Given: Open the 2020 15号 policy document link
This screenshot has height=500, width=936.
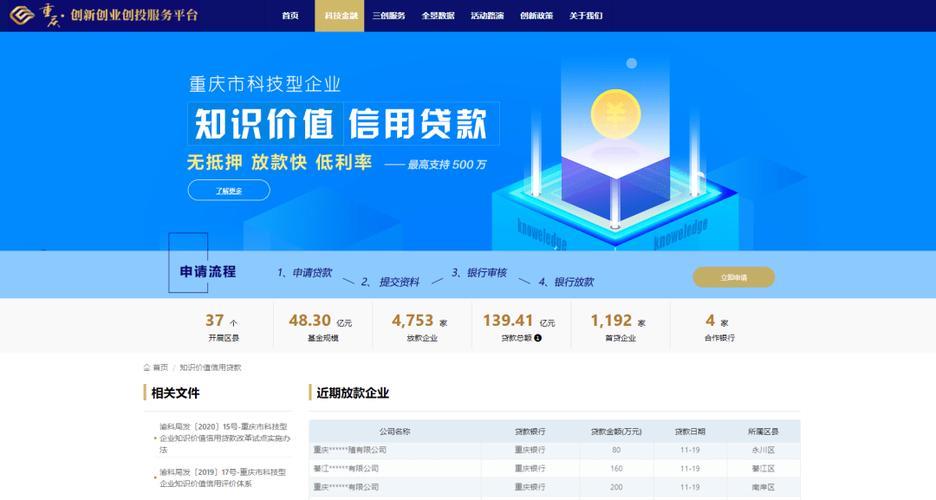Looking at the screenshot, I should pyautogui.click(x=224, y=438).
